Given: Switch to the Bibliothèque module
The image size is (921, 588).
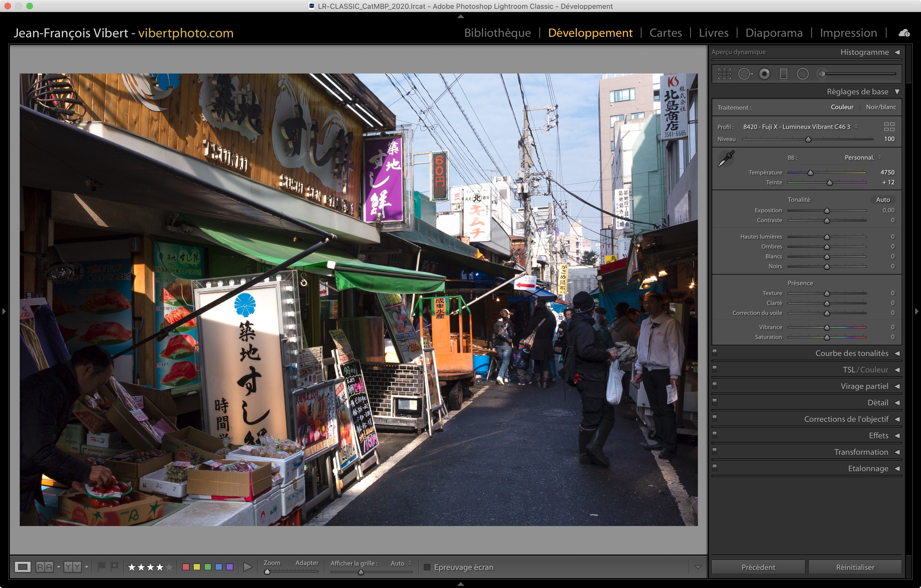Looking at the screenshot, I should tap(497, 33).
